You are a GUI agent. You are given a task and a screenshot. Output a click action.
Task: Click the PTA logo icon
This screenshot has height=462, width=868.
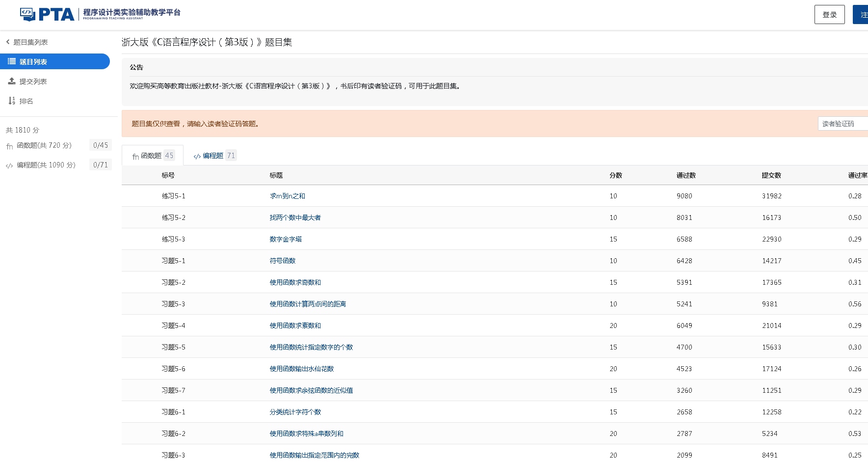(27, 14)
